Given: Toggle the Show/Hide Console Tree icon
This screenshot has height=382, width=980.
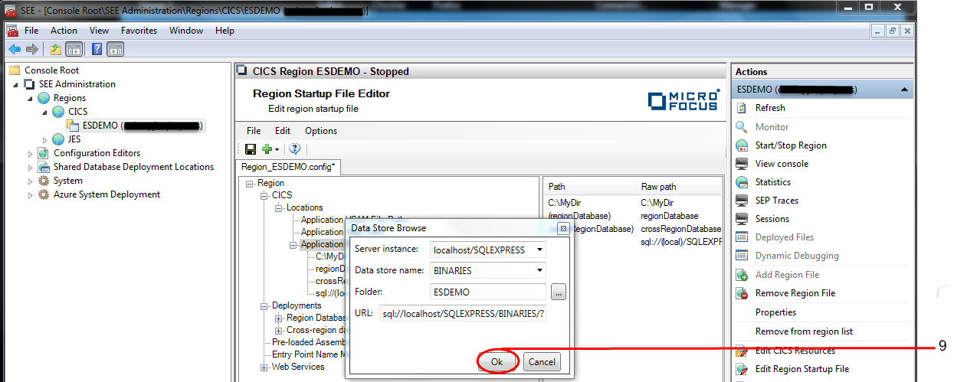Looking at the screenshot, I should (74, 49).
